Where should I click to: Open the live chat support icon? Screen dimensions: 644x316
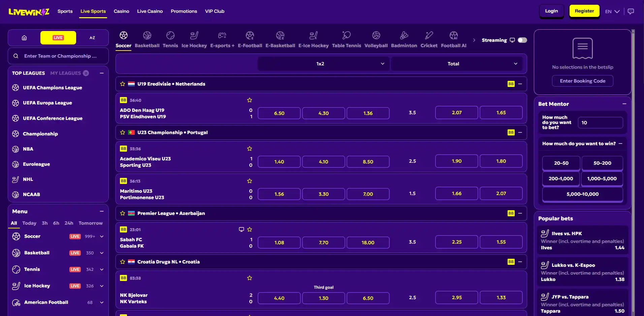[x=631, y=11]
